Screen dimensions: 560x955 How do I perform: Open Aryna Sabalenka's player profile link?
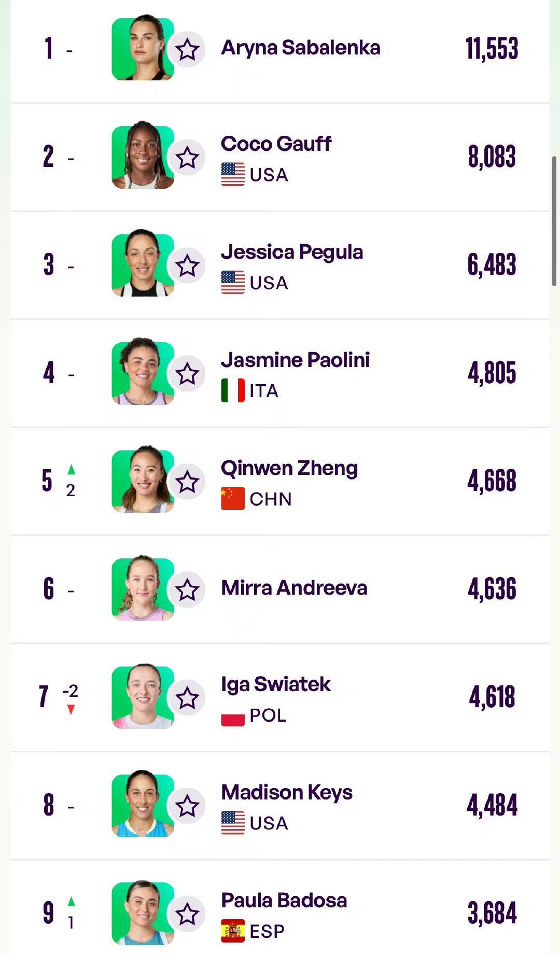301,48
